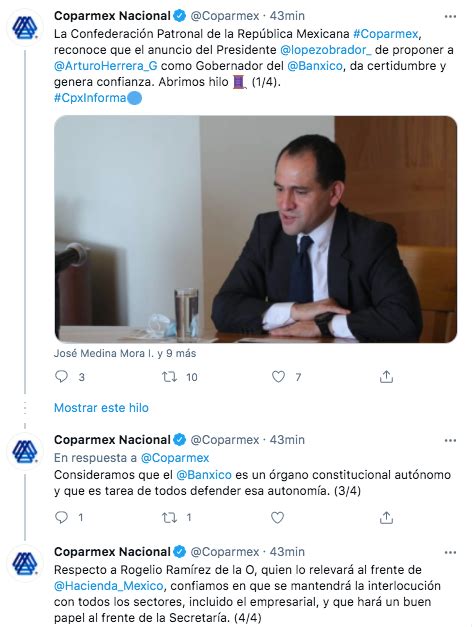Retweet the Banxico autonomy tweet (3/4)
Viewport: 472px width, 627px height.
tap(169, 518)
